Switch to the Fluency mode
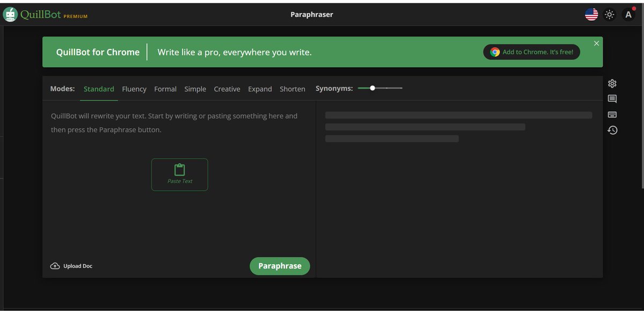644x311 pixels. pos(134,89)
